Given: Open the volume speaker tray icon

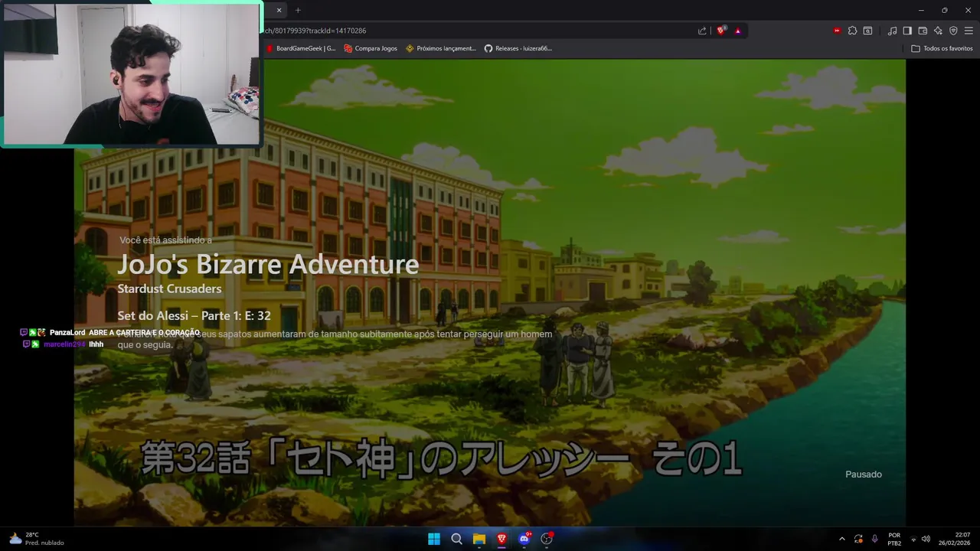Looking at the screenshot, I should 926,539.
